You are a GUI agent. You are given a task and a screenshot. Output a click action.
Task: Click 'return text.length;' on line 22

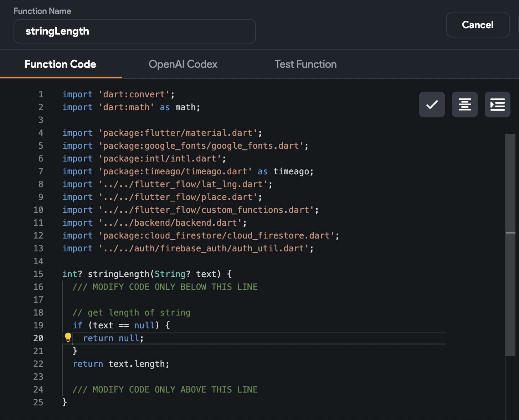coord(121,364)
